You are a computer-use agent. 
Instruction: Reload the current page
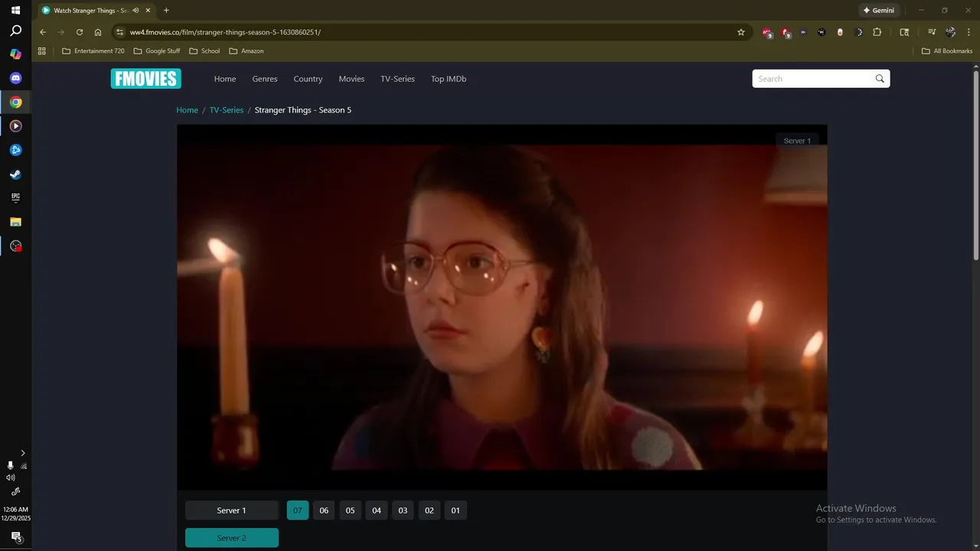point(80,32)
